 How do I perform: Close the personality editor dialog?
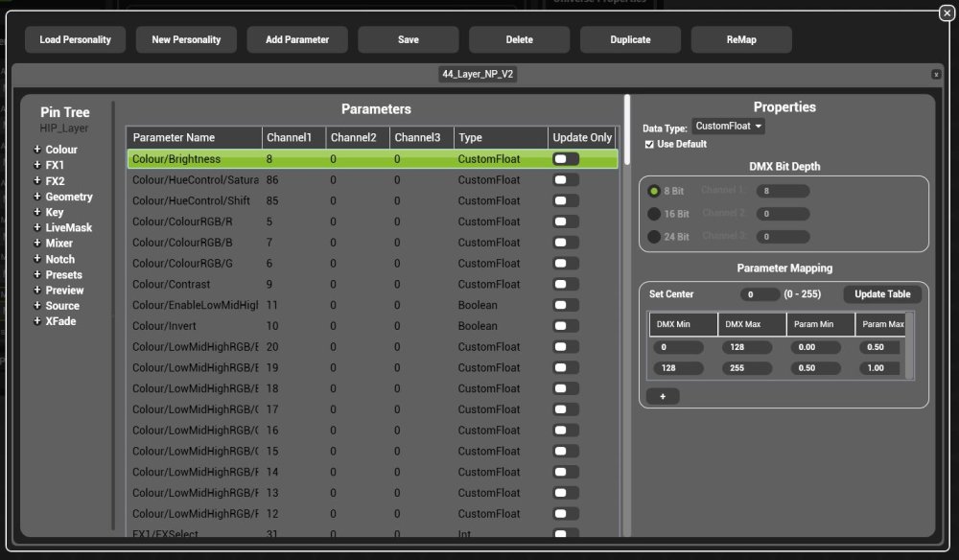pos(947,12)
